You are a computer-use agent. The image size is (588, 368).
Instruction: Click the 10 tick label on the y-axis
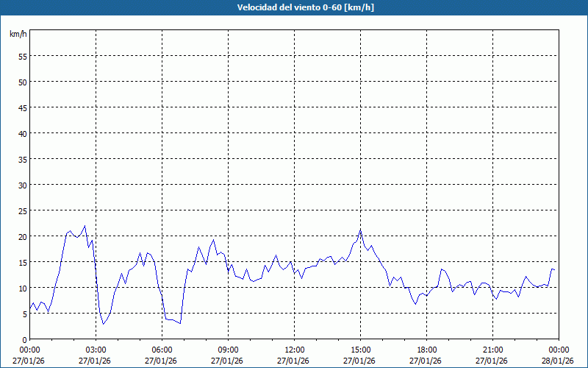pyautogui.click(x=22, y=288)
